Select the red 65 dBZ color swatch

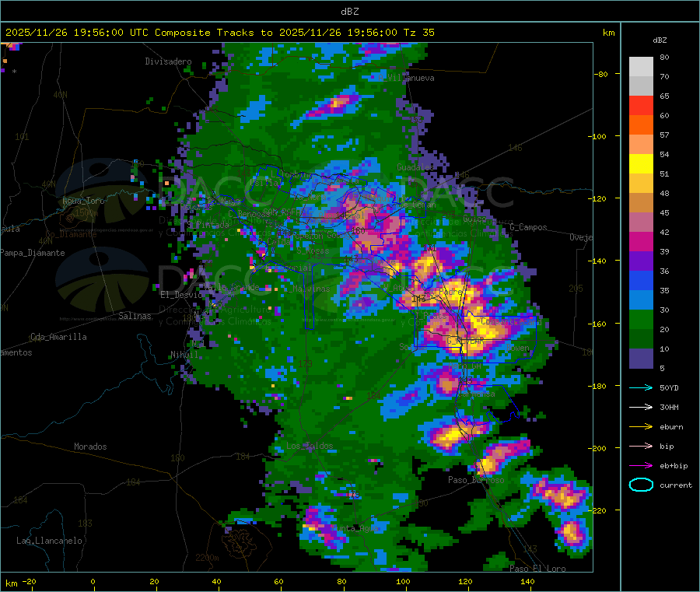641,105
